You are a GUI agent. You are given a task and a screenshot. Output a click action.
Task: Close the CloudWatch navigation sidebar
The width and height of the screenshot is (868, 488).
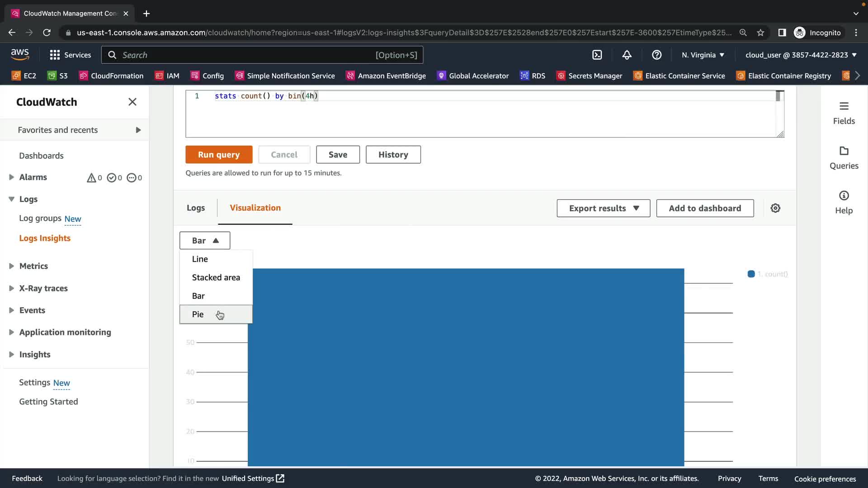132,102
